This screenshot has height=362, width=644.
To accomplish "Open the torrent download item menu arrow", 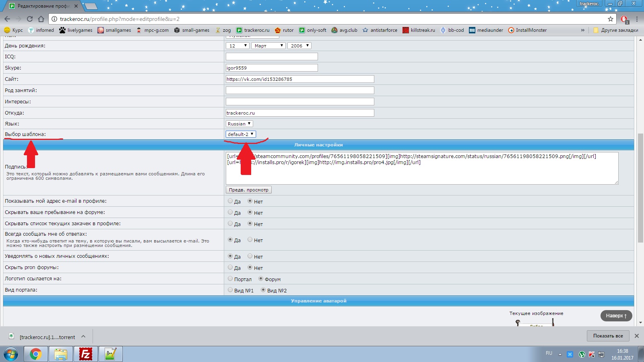I will click(x=83, y=336).
